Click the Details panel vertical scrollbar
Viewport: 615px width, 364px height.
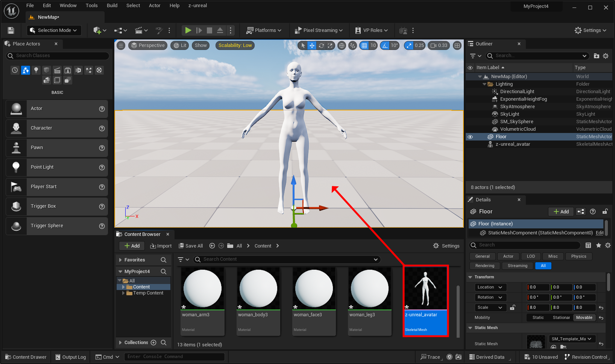(609, 282)
